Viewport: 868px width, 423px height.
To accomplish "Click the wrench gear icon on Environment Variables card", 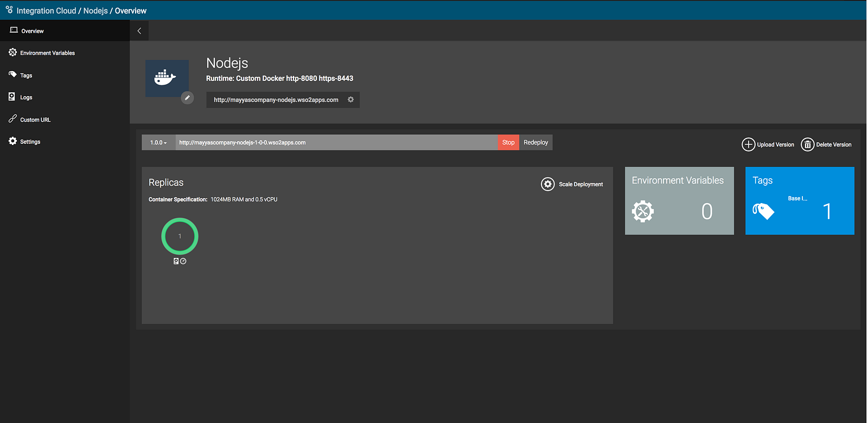I will pyautogui.click(x=643, y=211).
